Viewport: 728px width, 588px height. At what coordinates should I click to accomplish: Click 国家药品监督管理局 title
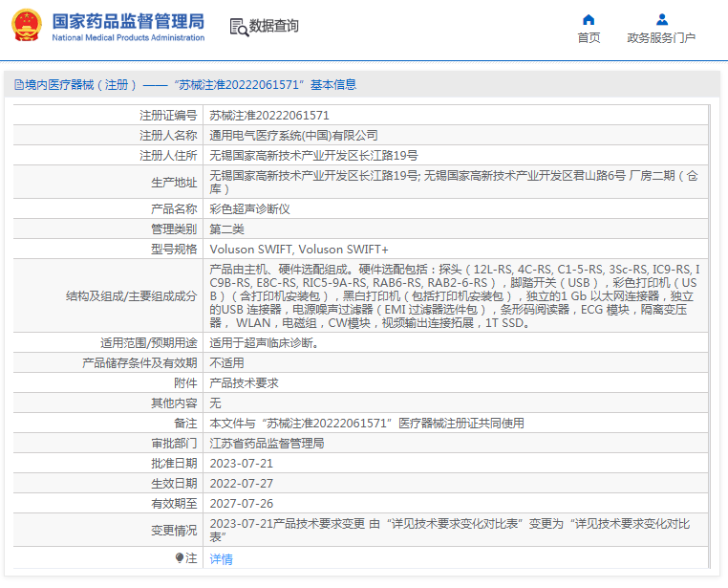coord(128,21)
